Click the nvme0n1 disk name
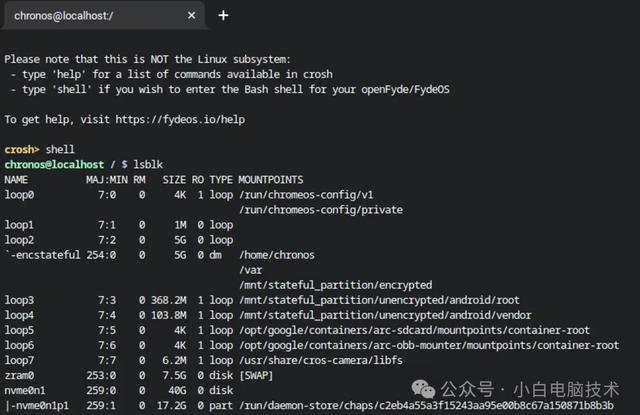This screenshot has height=415, width=640. [25, 391]
